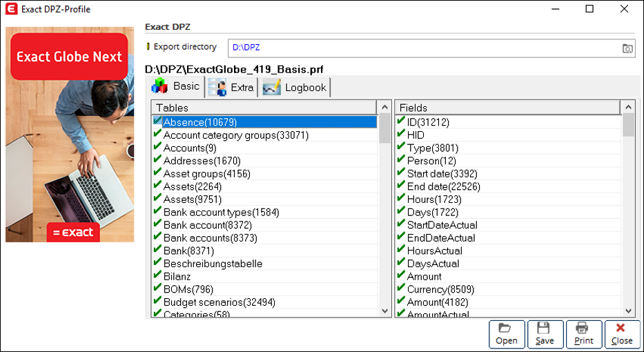Select the Assets(2264) table row

click(x=264, y=186)
